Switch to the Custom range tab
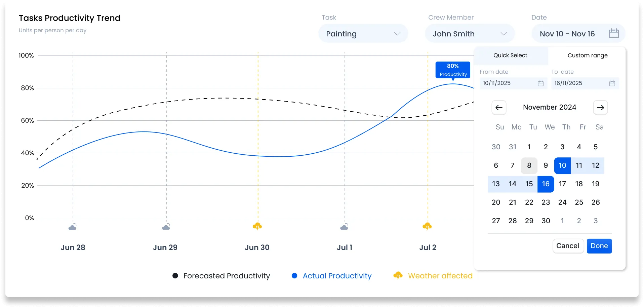This screenshot has height=308, width=644. click(x=587, y=55)
